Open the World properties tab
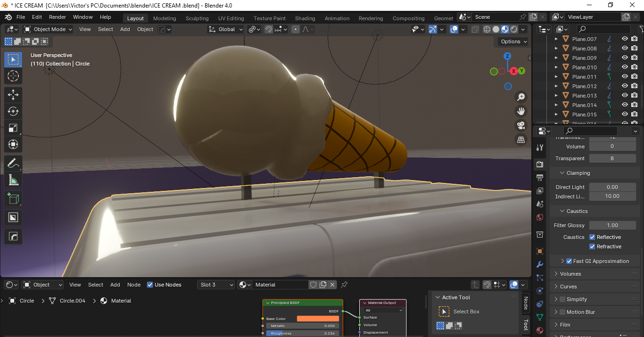 click(540, 217)
